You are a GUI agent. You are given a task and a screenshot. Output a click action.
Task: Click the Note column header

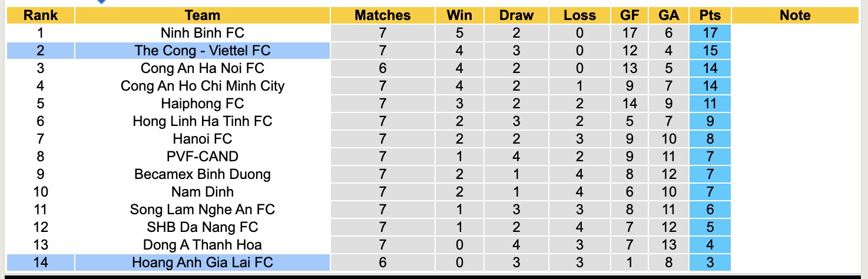pos(795,15)
